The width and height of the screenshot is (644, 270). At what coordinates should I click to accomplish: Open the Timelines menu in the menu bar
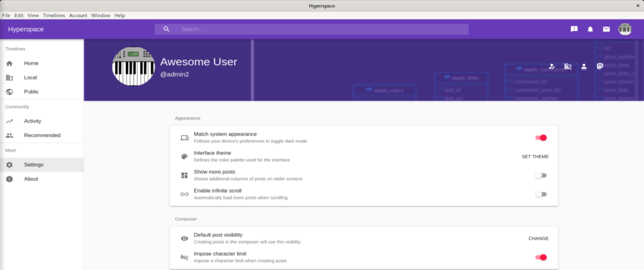[x=54, y=15]
